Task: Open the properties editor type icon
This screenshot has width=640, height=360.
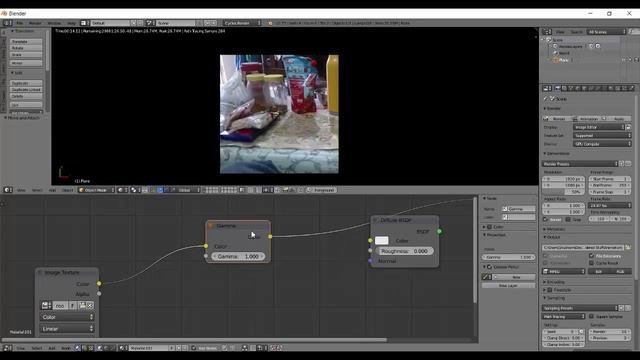Action: 547,88
